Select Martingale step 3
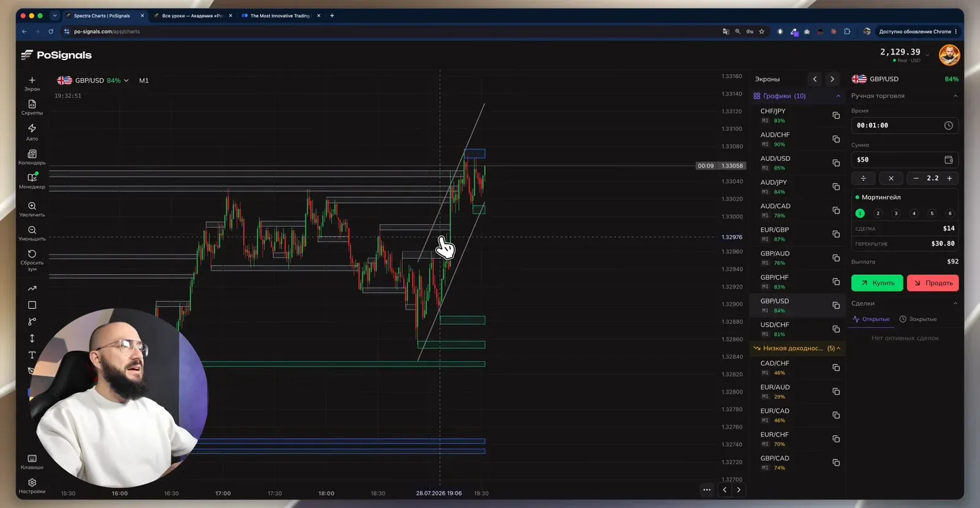Screen dimensions: 980x508 click(896, 214)
